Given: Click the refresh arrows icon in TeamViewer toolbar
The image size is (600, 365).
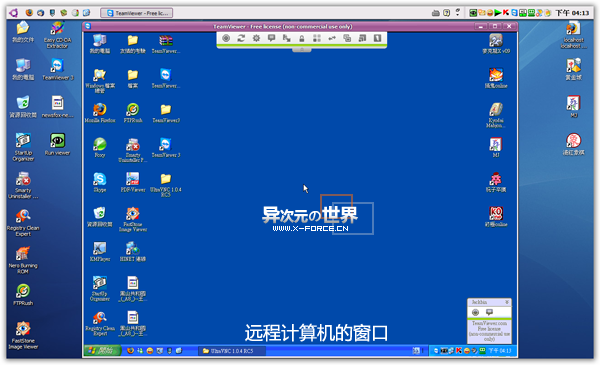Looking at the screenshot, I should [241, 38].
